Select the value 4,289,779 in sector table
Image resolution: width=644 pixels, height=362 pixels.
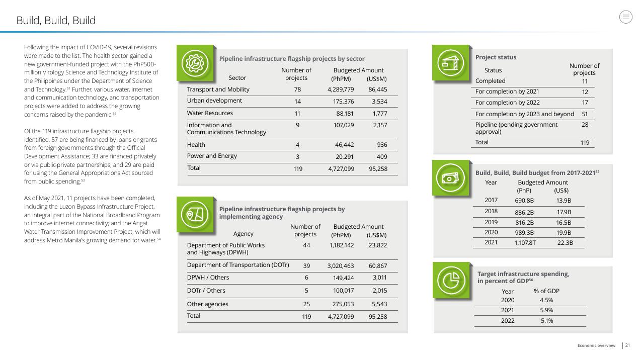pyautogui.click(x=341, y=89)
